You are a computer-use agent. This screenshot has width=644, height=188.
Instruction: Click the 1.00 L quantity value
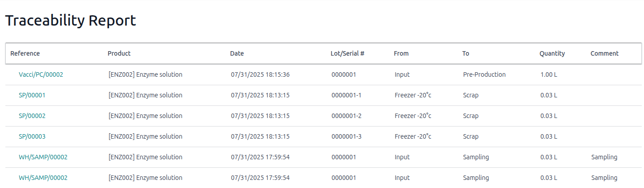548,74
